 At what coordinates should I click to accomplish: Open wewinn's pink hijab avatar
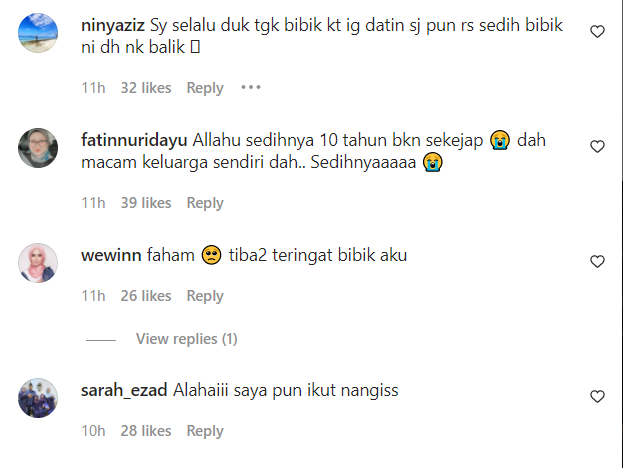click(x=38, y=263)
